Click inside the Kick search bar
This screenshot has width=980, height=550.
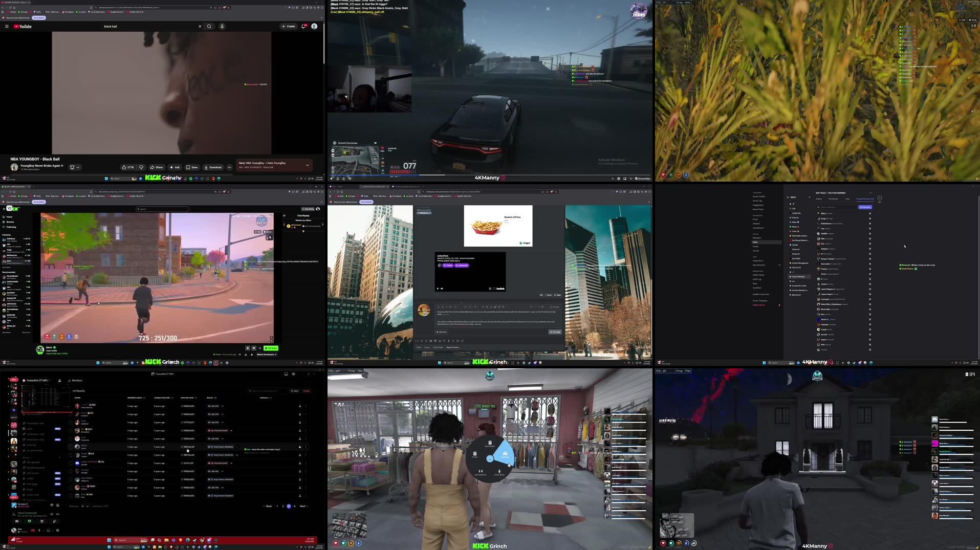tap(162, 209)
